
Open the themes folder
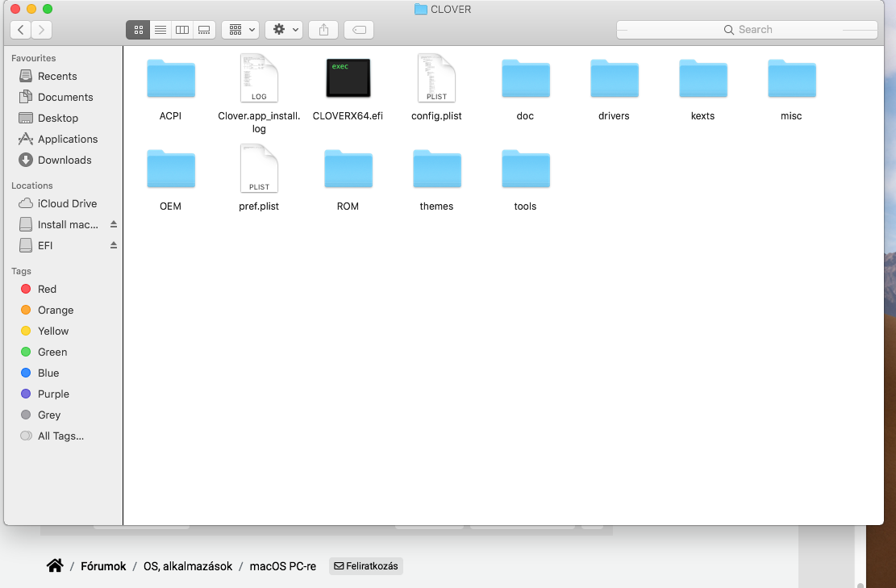click(x=436, y=169)
